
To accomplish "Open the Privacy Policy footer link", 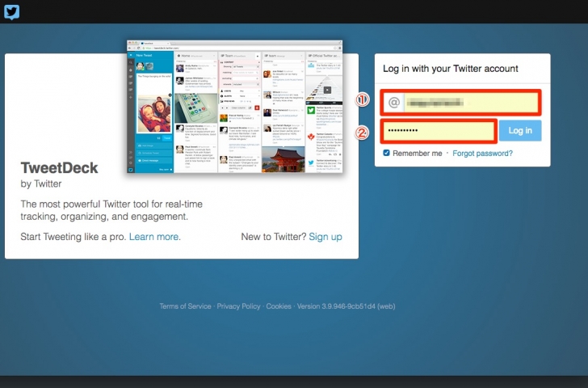I will point(238,306).
